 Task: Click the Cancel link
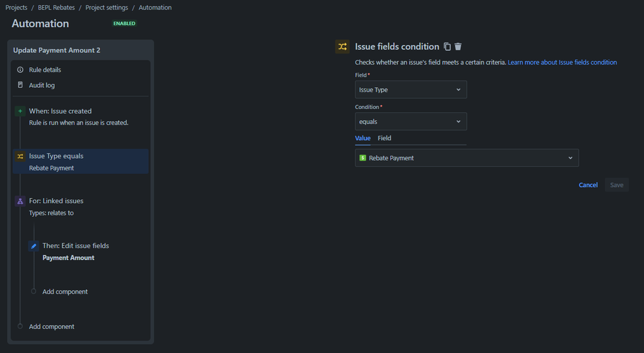(588, 185)
